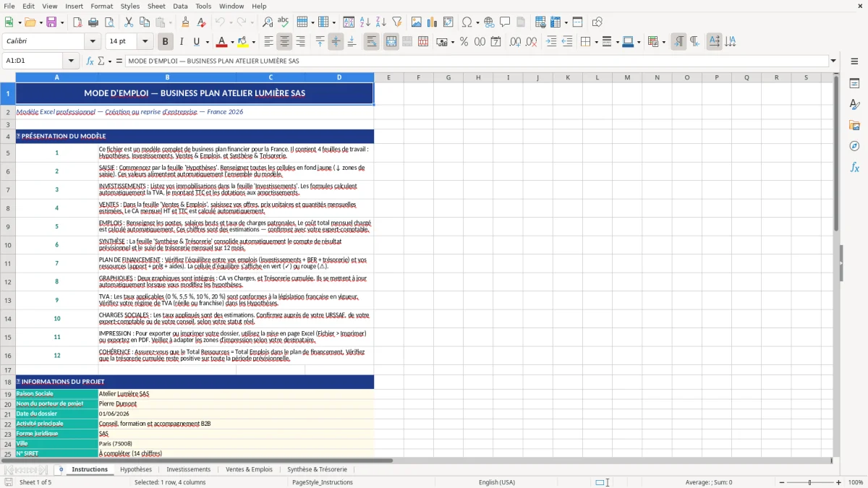Sort descending Z to A
This screenshot has width=868, height=488.
pyautogui.click(x=380, y=22)
